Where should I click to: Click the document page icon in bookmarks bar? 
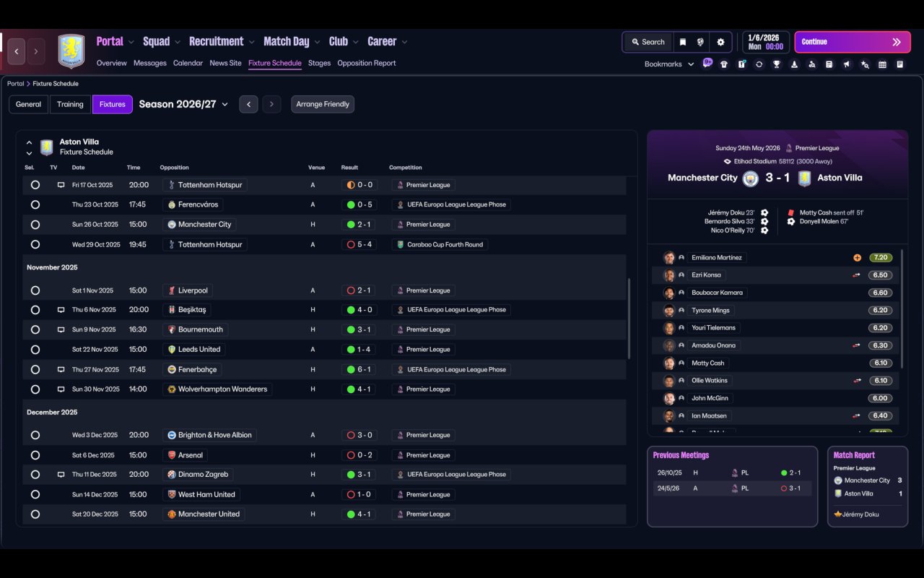click(829, 64)
